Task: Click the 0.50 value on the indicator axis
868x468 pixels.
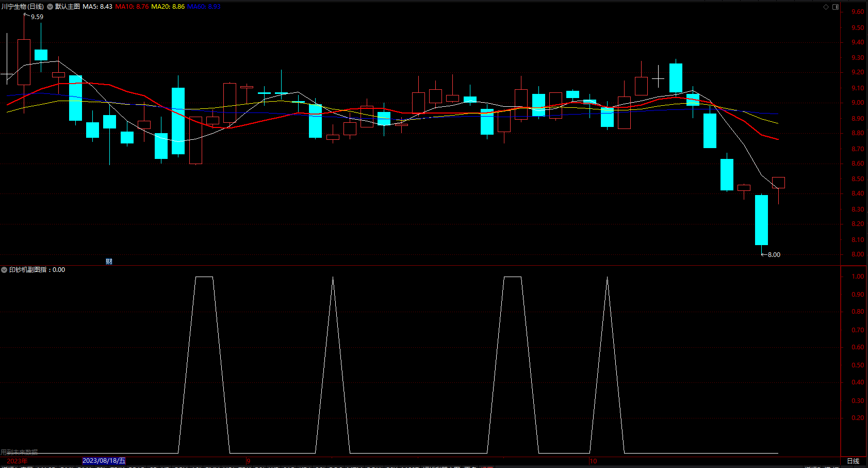Action: click(x=858, y=365)
